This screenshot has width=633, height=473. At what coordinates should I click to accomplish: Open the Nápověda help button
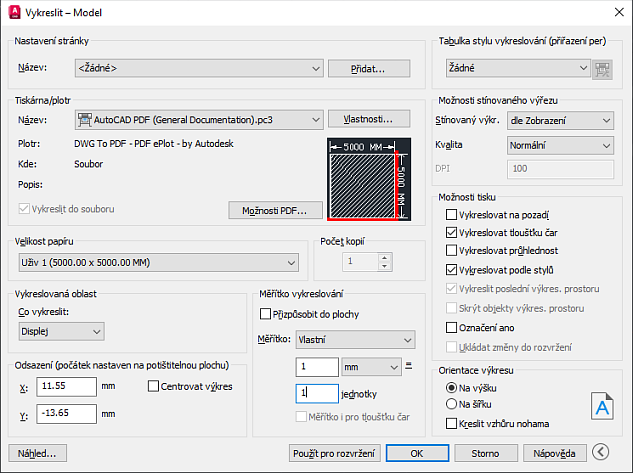[554, 453]
